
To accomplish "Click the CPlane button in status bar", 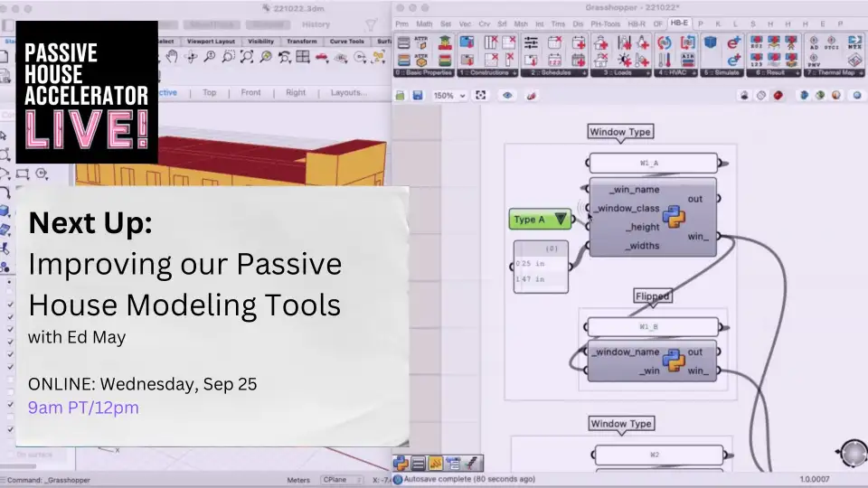I will [x=343, y=479].
